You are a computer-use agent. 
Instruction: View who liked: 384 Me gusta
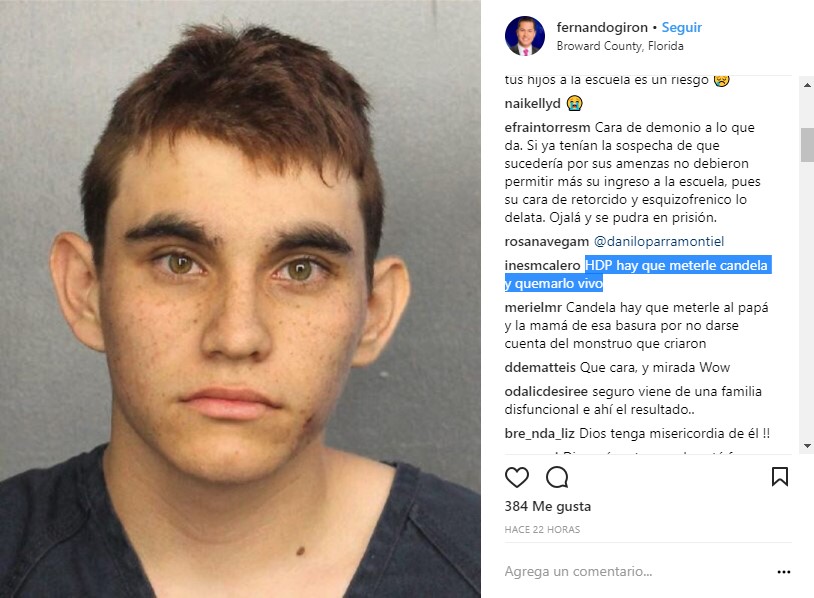[548, 506]
